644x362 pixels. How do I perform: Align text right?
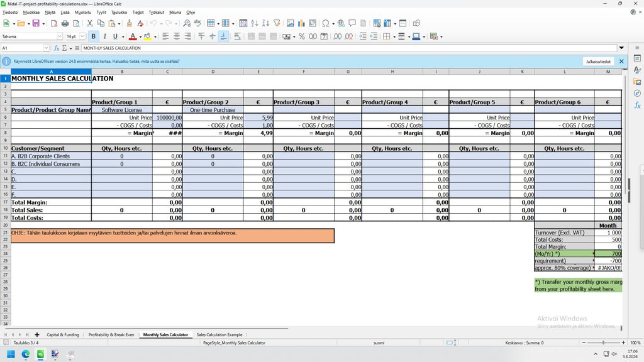click(187, 36)
